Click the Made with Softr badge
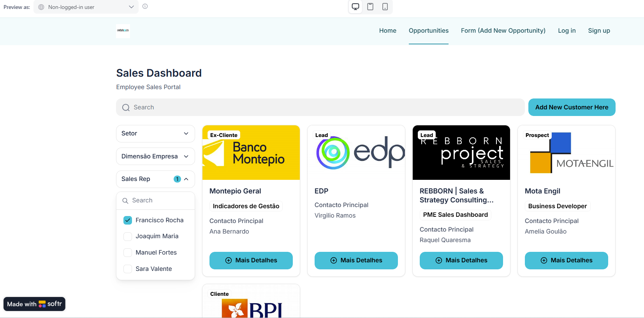This screenshot has width=644, height=318. coord(34,304)
